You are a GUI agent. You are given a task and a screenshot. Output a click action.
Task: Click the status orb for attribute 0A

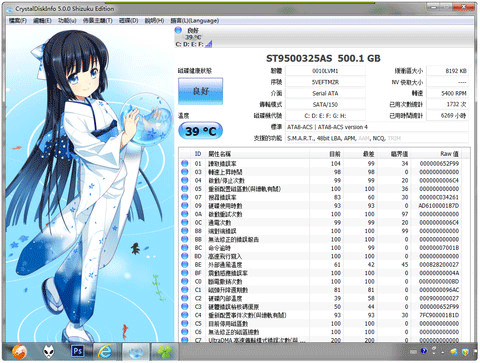184,214
